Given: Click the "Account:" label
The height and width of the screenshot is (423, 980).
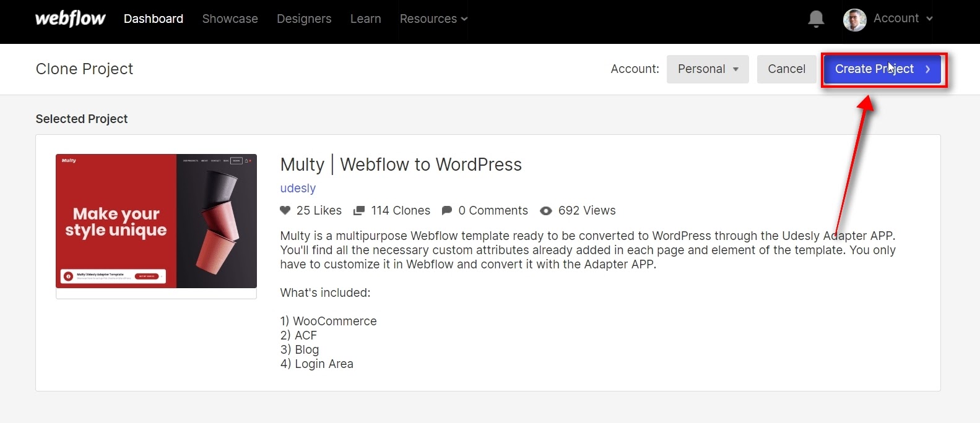Looking at the screenshot, I should (635, 69).
